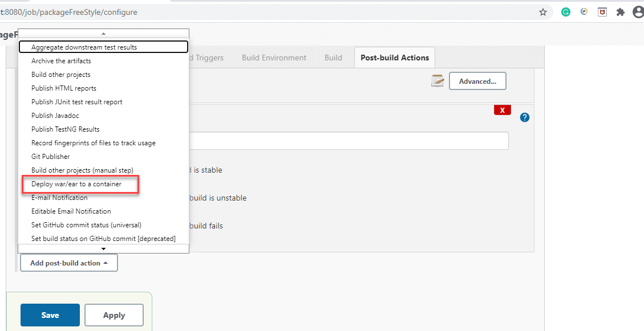
Task: Open the Post-build Actions tab
Action: 395,58
